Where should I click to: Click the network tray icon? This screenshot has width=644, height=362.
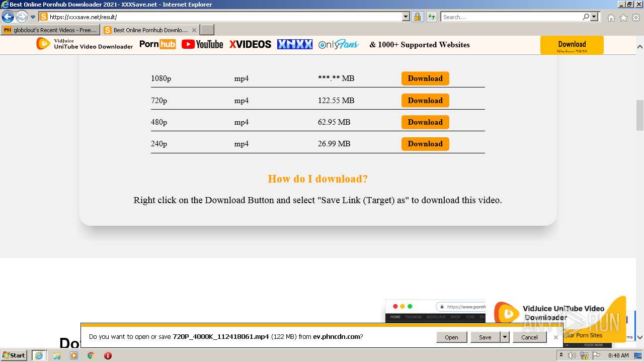coord(584,355)
